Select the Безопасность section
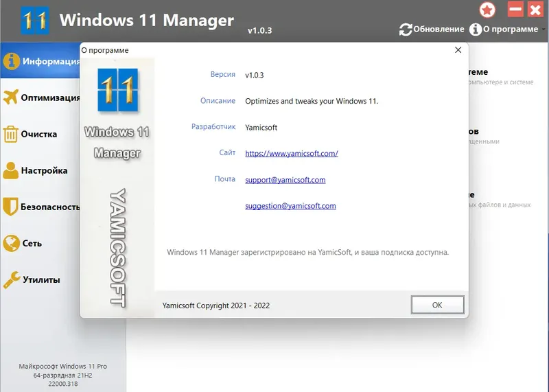This screenshot has width=549, height=392. (x=40, y=207)
